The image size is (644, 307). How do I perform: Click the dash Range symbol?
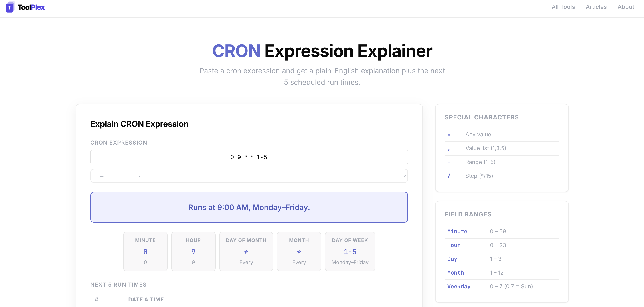point(449,162)
